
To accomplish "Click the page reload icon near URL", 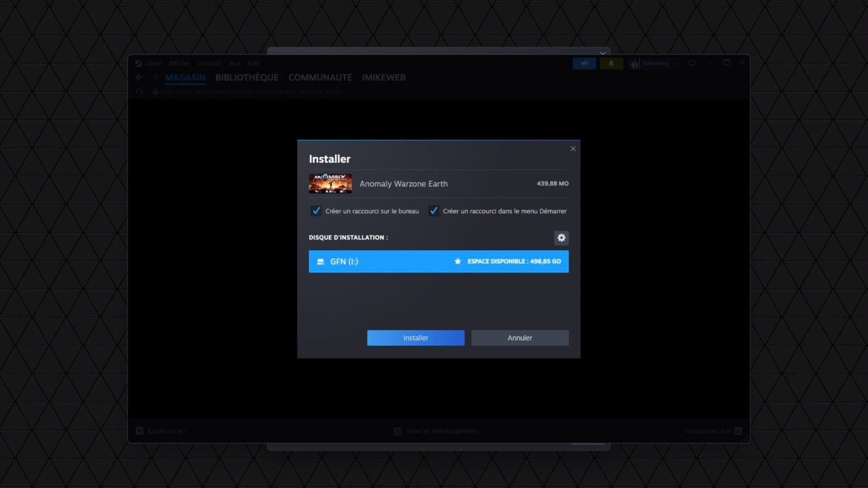I will (139, 92).
